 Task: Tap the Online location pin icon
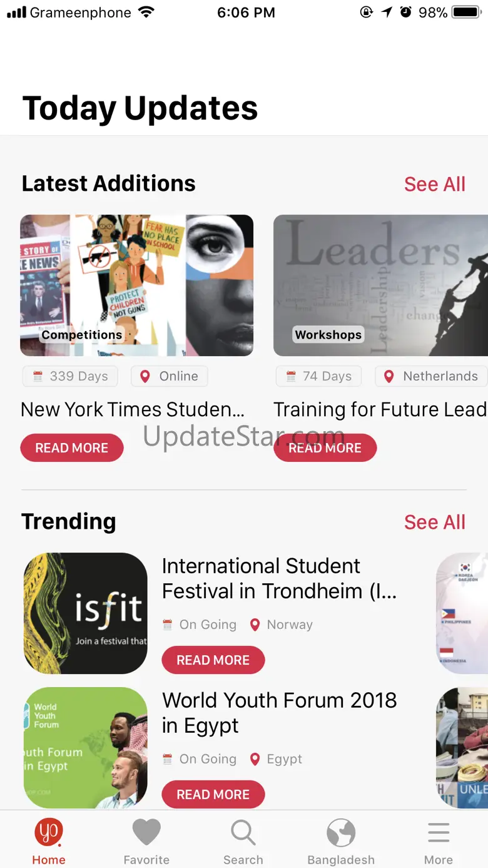[145, 376]
